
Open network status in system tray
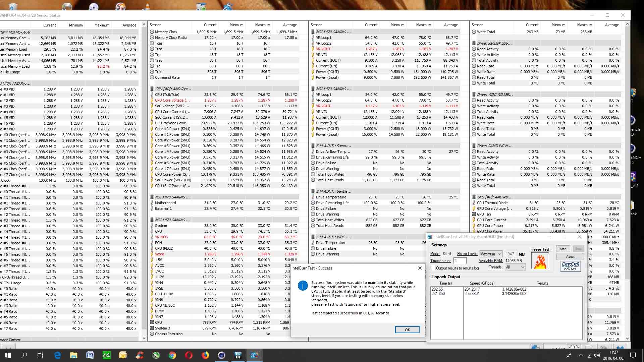[590, 355]
